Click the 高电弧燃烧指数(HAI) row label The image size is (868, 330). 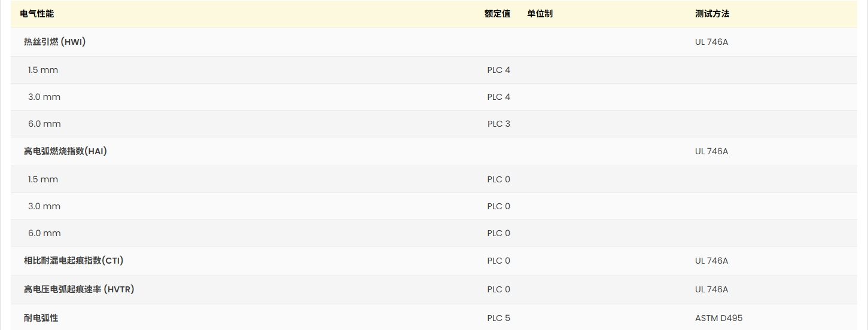pyautogui.click(x=65, y=151)
